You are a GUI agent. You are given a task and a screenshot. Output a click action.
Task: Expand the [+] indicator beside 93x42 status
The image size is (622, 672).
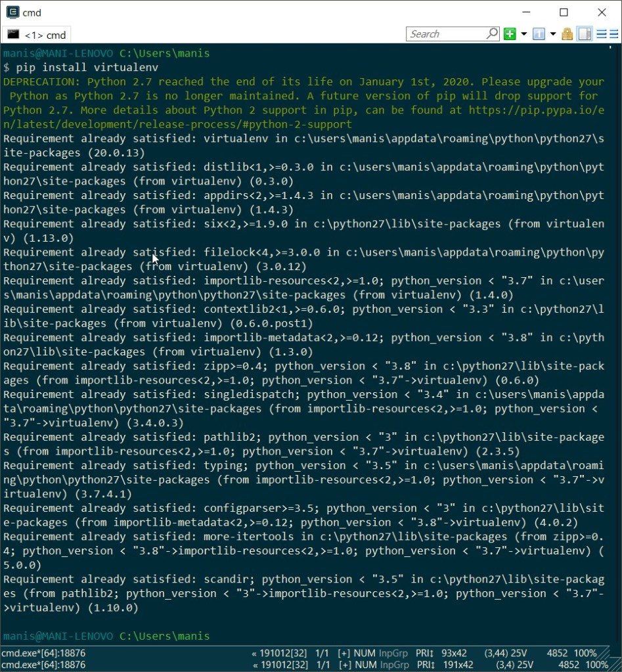pyautogui.click(x=344, y=654)
